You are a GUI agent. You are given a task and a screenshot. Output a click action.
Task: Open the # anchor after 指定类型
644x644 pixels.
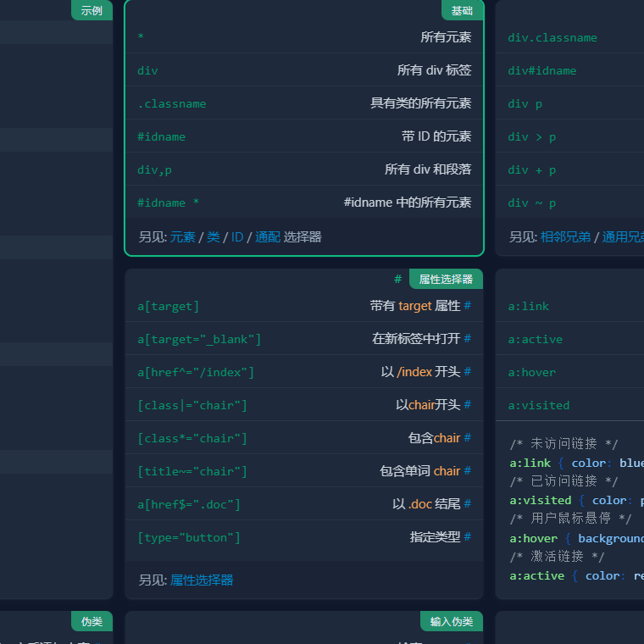pos(468,536)
